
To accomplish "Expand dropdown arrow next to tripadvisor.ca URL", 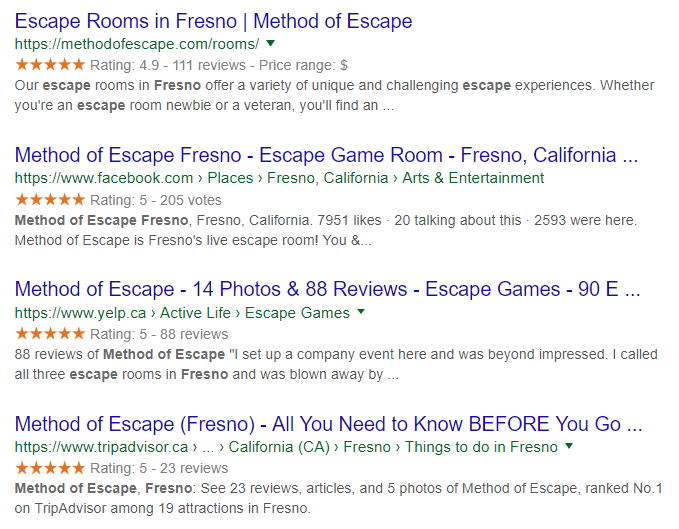I will (569, 446).
